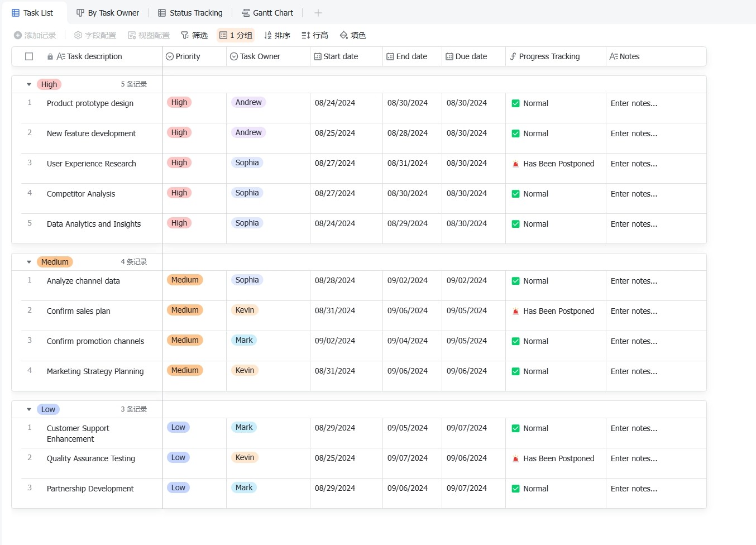Open 字段配置 field settings
This screenshot has width=756, height=545.
click(95, 35)
